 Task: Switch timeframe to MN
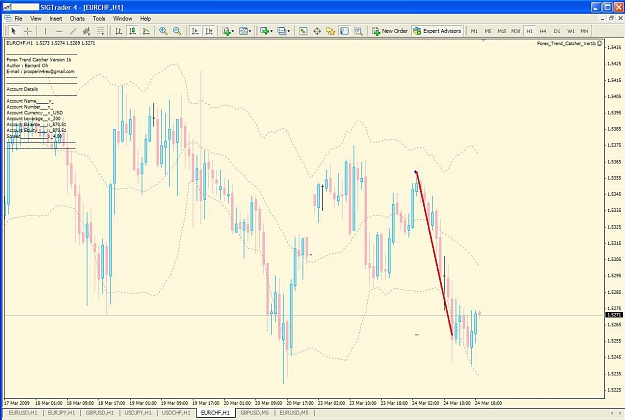coord(584,31)
